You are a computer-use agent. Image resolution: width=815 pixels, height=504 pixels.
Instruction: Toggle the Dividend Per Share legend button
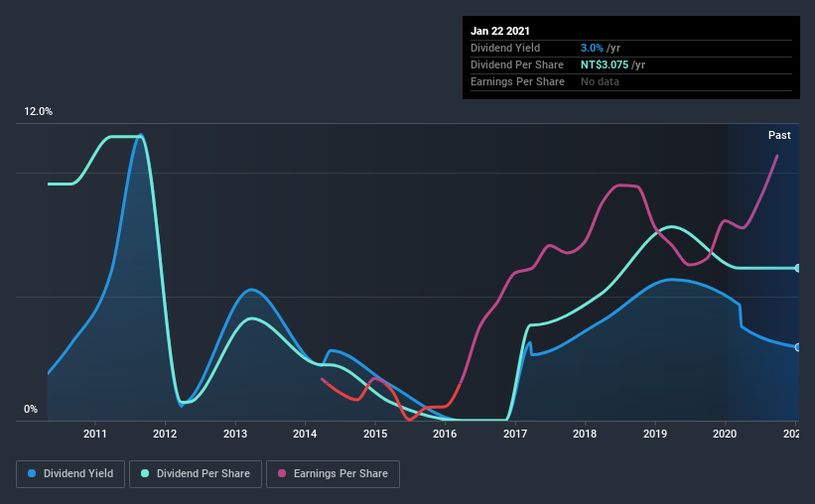pos(196,474)
